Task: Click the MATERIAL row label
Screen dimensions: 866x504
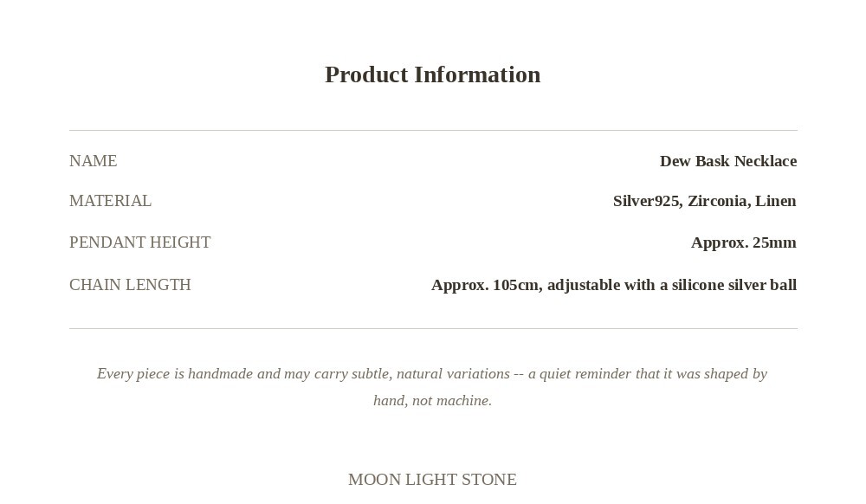Action: pos(110,200)
